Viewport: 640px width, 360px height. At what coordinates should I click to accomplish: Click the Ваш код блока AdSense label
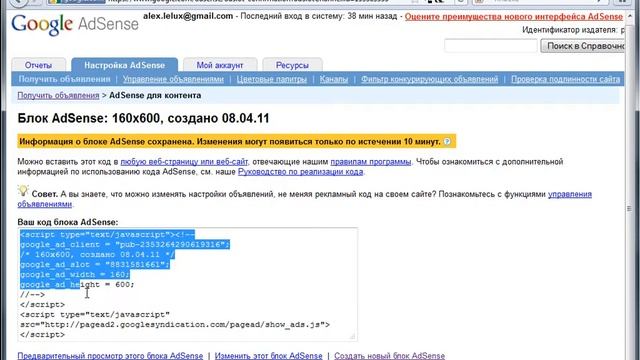pos(68,222)
